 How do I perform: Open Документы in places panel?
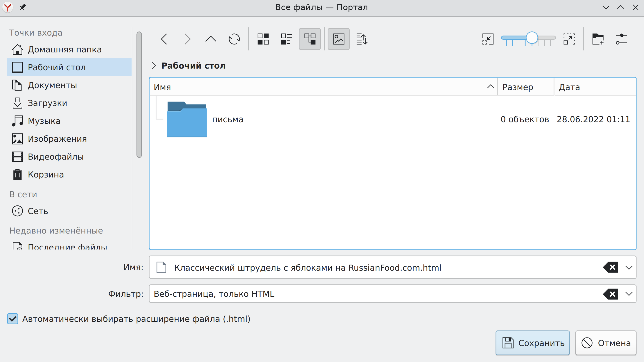coord(69,85)
